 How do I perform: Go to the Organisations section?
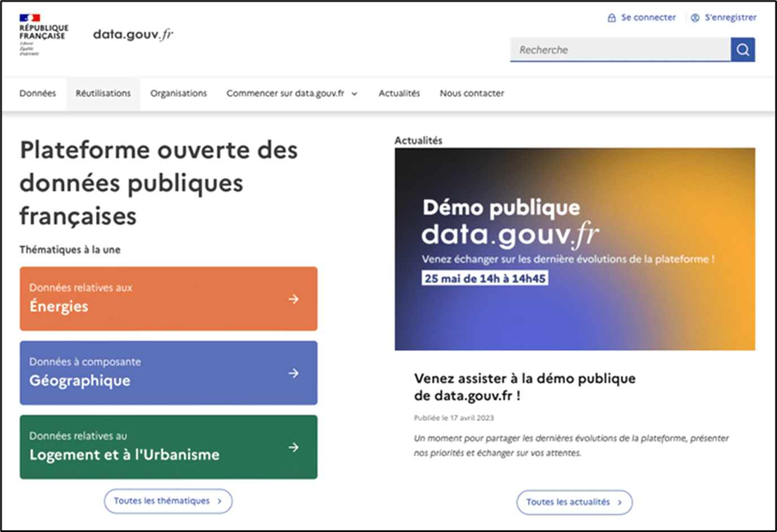(178, 93)
